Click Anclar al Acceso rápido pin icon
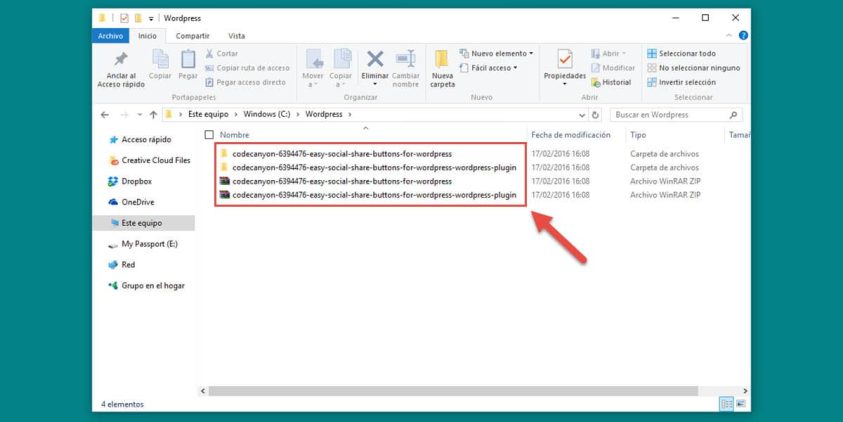The image size is (843, 422). click(121, 59)
